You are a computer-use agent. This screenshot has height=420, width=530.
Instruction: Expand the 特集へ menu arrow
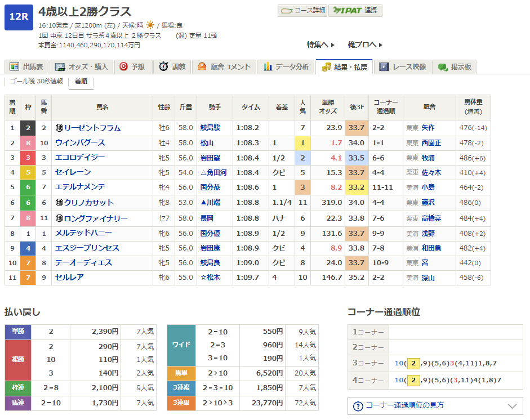(332, 44)
